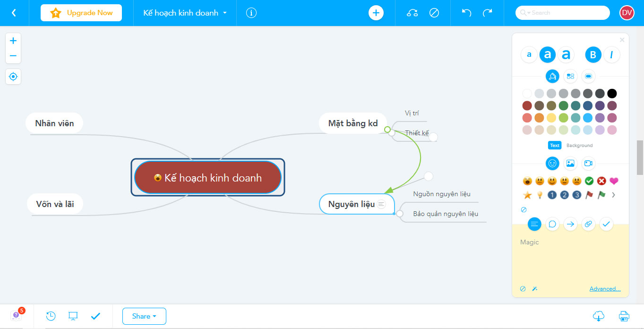Open the Share dropdown menu
Viewport: 644px width, 329px height.
(x=144, y=316)
